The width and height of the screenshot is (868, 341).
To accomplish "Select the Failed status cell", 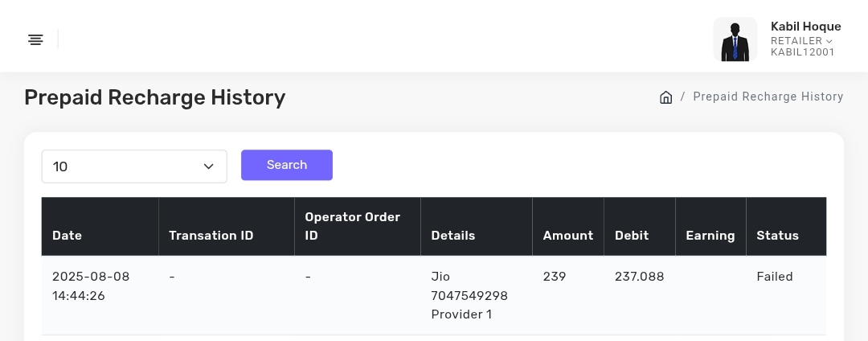I will (775, 277).
